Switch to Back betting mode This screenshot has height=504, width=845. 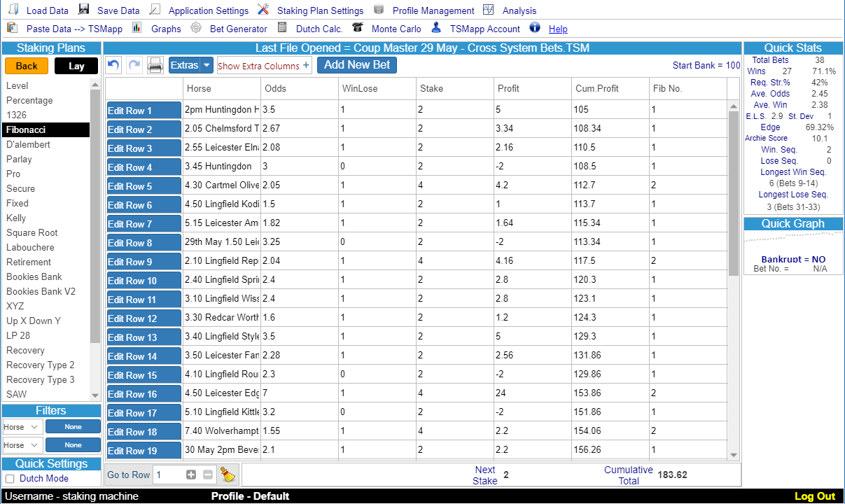coord(27,66)
